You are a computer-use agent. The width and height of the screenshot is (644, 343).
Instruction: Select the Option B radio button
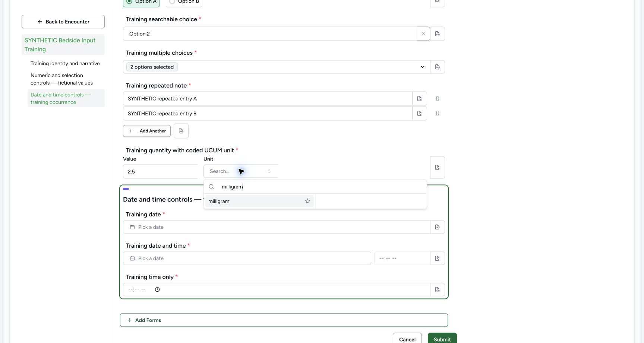172,1
